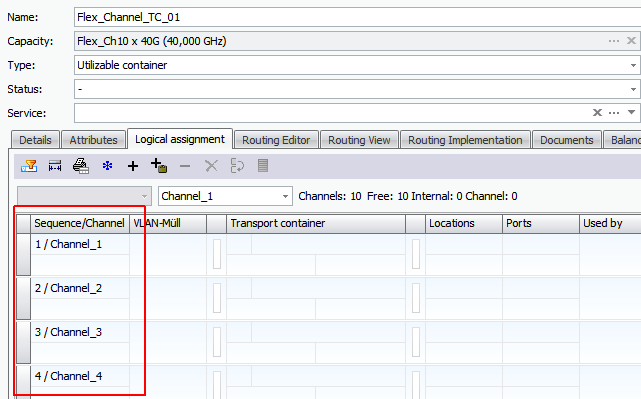Select row 1 / Channel_1
Screen dimensions: 641x399
pyautogui.click(x=68, y=244)
